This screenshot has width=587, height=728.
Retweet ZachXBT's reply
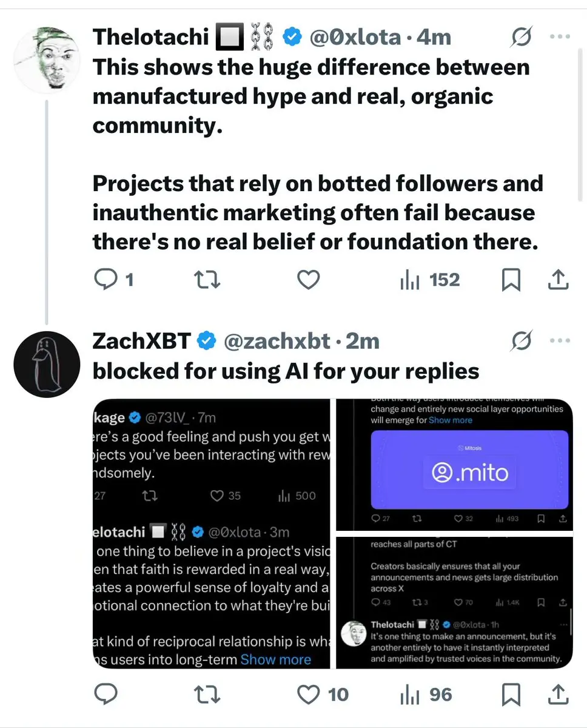point(207,694)
